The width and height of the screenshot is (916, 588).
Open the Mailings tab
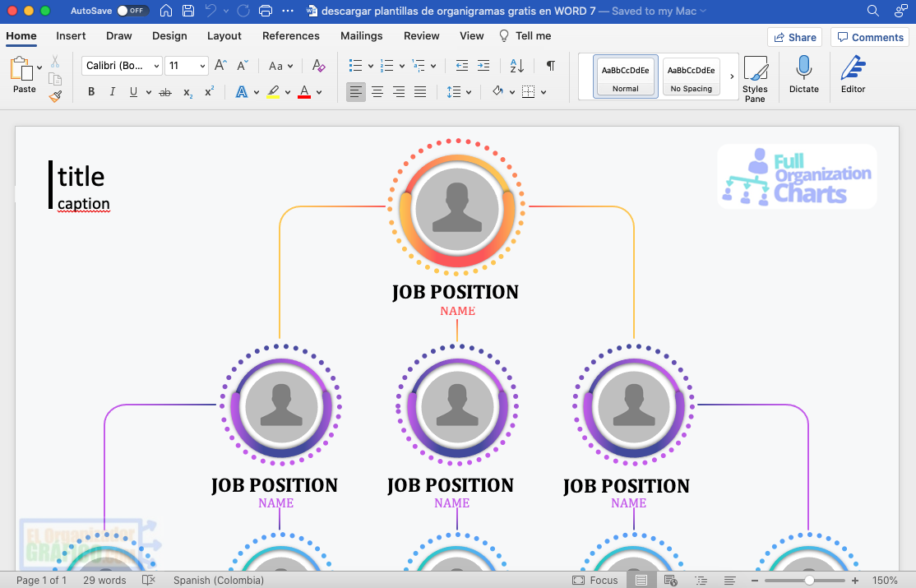click(362, 35)
